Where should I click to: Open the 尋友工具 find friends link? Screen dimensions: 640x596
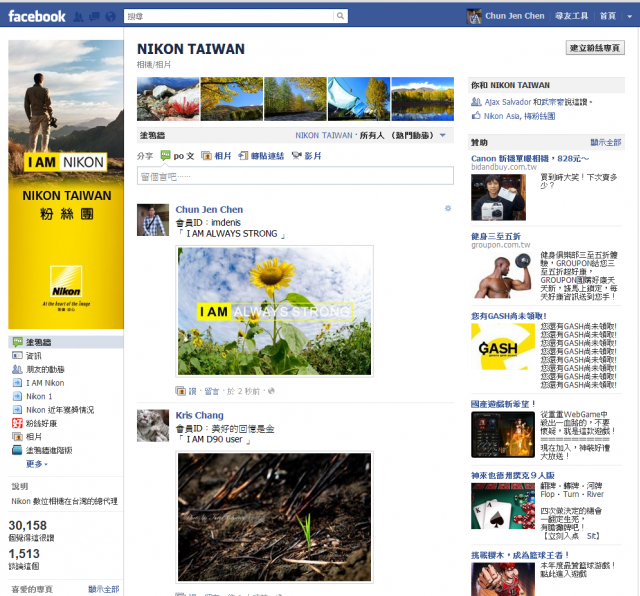coord(571,16)
